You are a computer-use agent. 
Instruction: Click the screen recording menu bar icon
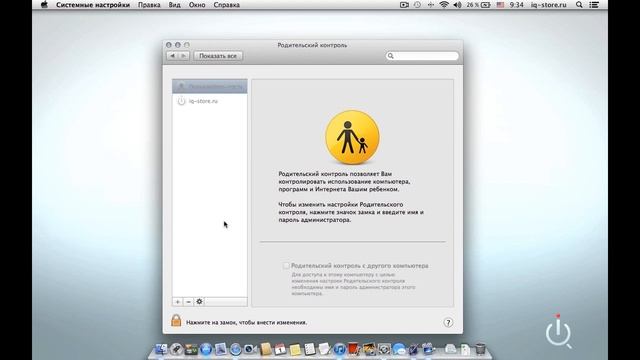point(404,5)
